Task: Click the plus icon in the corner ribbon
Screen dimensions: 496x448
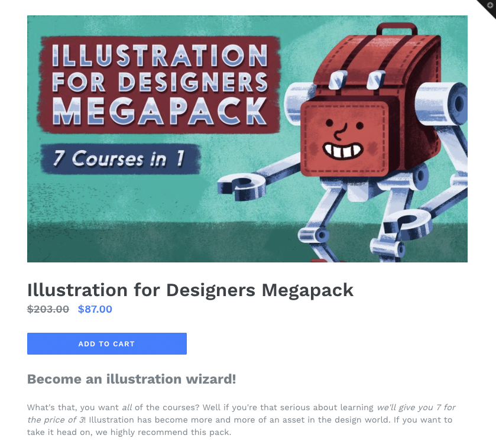Action: pos(489,5)
